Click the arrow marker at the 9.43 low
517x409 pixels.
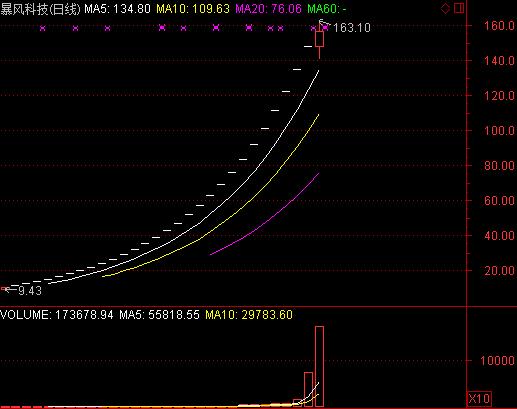[9, 289]
